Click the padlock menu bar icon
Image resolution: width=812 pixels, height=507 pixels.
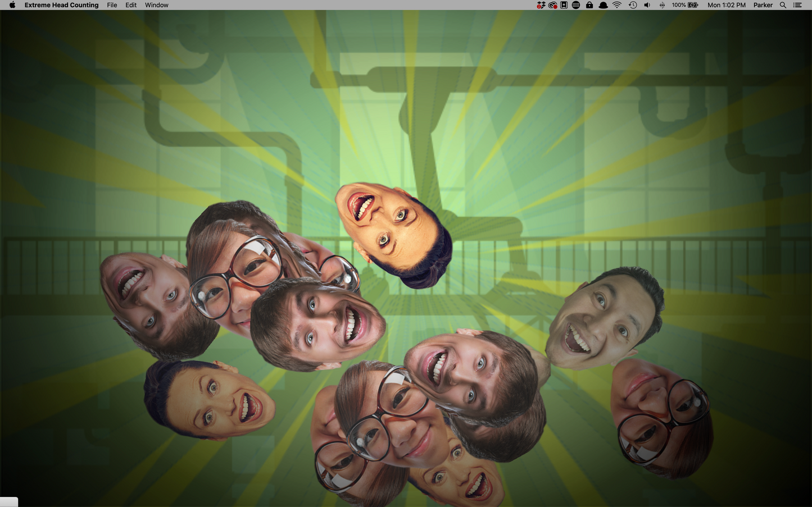(x=589, y=5)
